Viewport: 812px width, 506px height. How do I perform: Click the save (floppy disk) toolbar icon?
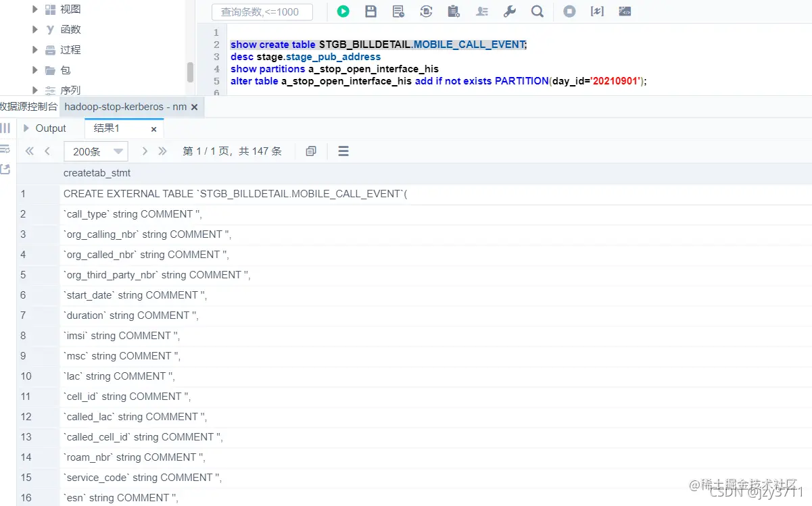(371, 11)
